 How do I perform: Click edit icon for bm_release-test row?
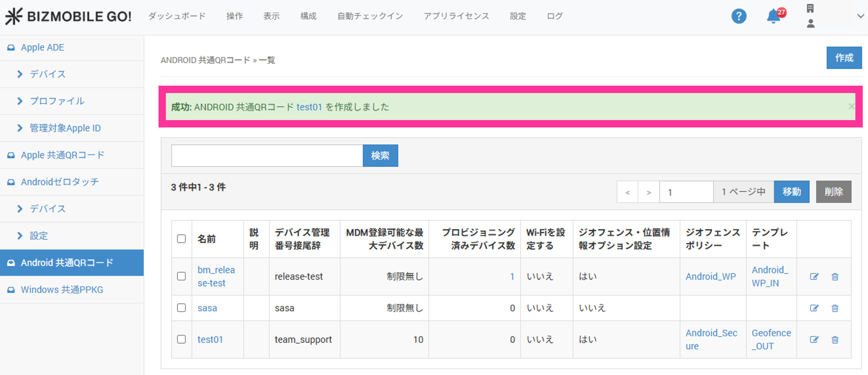(814, 277)
